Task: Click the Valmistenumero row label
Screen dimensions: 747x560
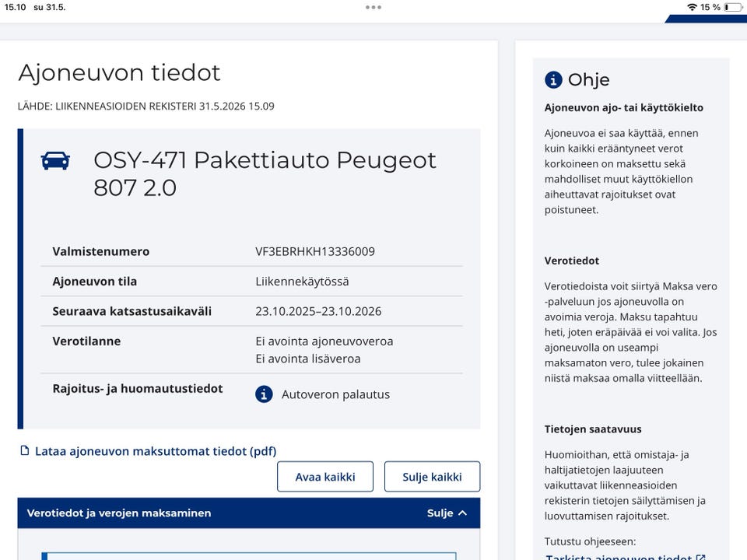Action: pos(101,251)
